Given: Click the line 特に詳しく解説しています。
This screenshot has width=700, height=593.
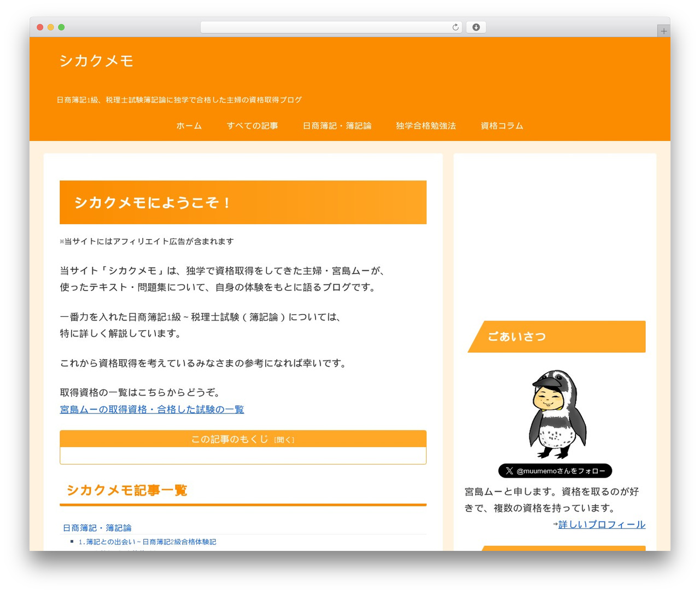Looking at the screenshot, I should pos(121,334).
